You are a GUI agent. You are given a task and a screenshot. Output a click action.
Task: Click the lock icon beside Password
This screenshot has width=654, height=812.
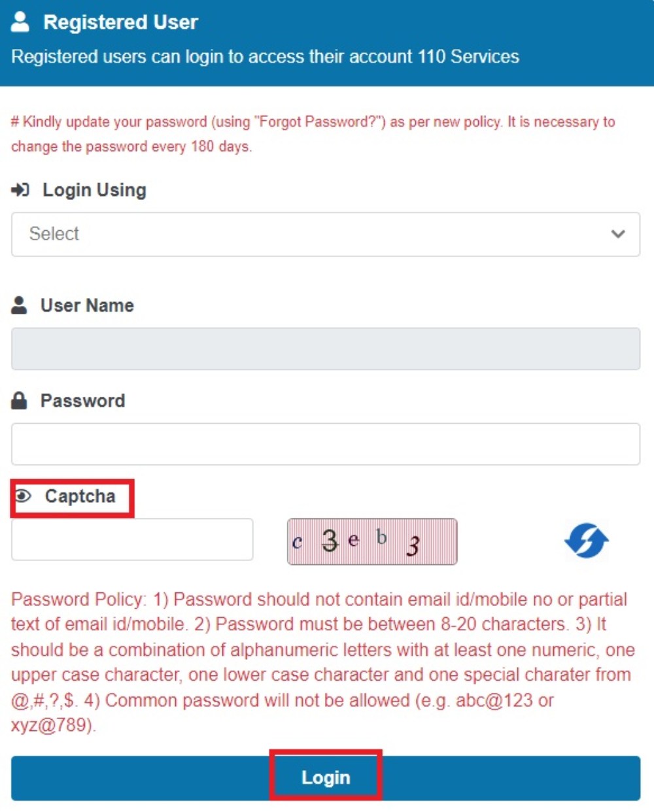[x=19, y=399]
